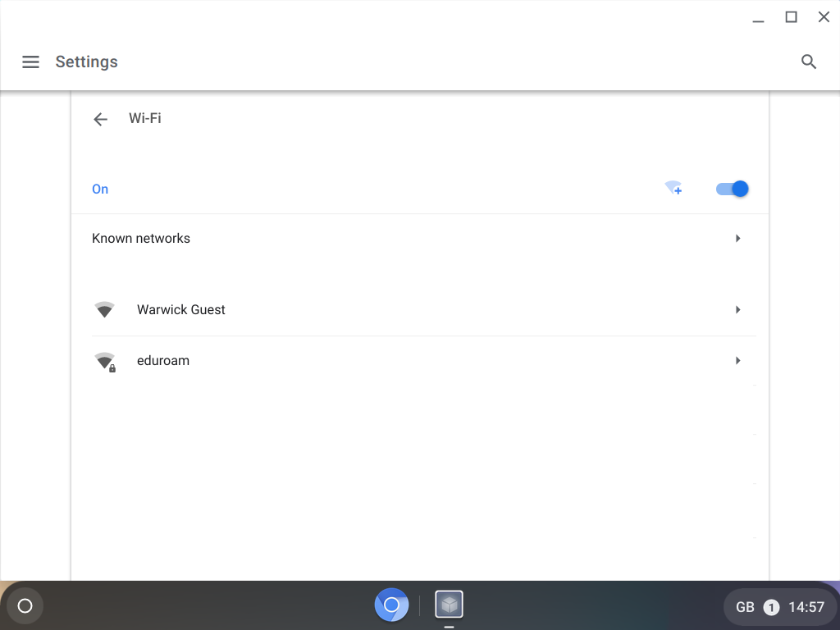Select the Warwick Guest network

(x=181, y=310)
